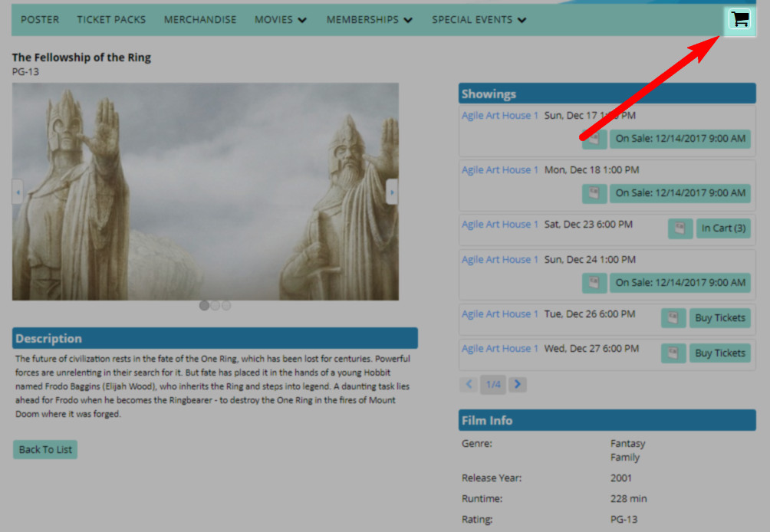Image resolution: width=770 pixels, height=532 pixels.
Task: Expand the Movies dropdown menu
Action: (x=281, y=20)
